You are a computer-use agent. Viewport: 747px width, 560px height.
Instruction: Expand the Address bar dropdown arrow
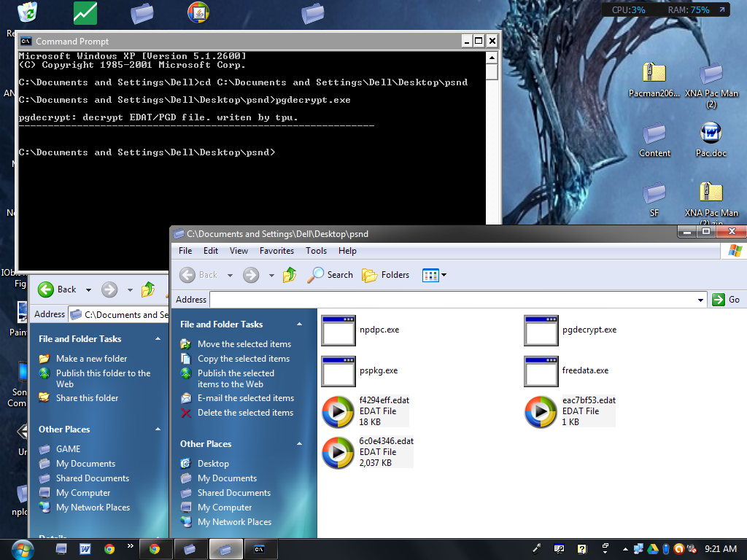pos(701,300)
